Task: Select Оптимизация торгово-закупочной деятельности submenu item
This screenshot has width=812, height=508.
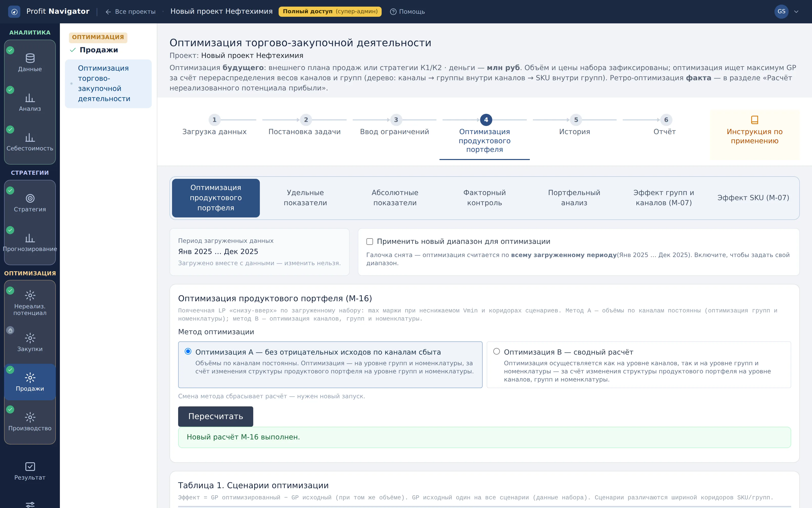Action: 108,84
